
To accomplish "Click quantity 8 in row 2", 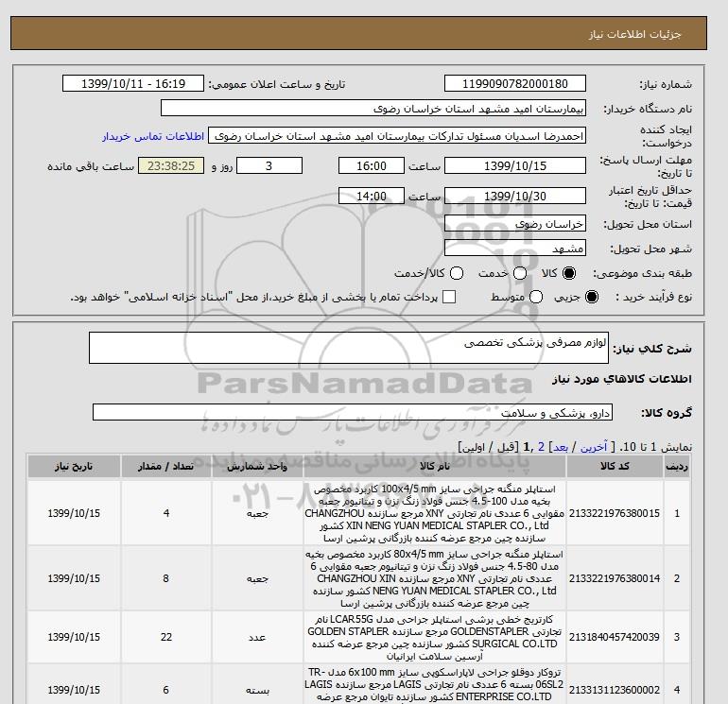I will pos(165,578).
